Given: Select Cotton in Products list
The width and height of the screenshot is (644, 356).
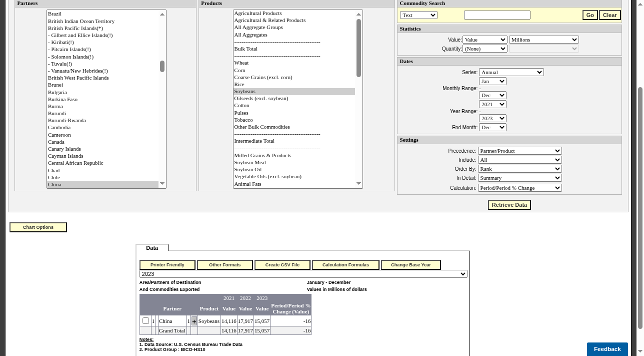Looking at the screenshot, I should pos(294,106).
